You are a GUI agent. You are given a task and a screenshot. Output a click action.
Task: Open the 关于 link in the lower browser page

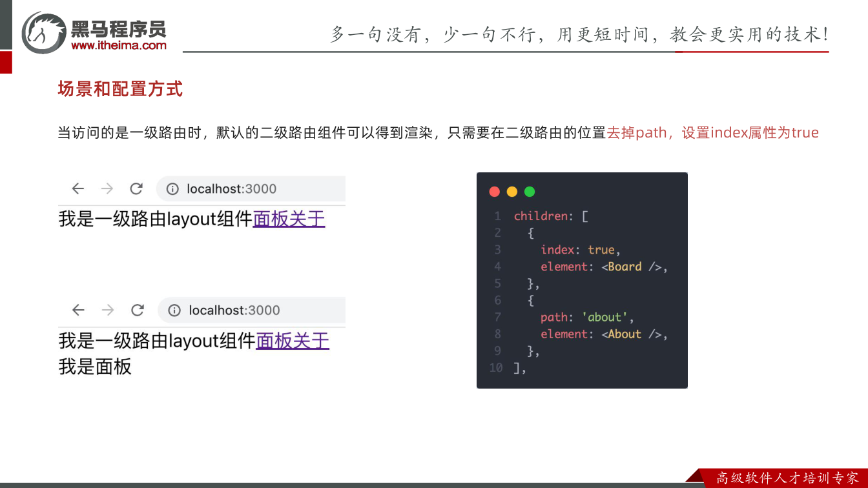click(311, 341)
